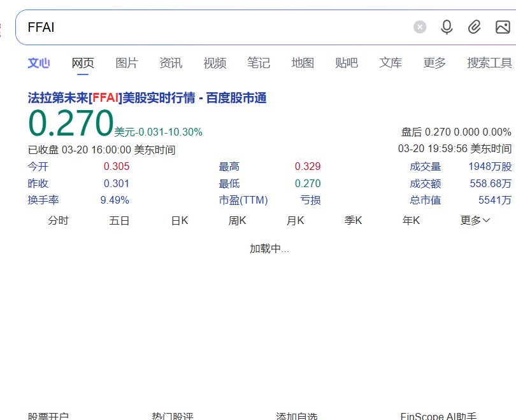The width and height of the screenshot is (516, 420).
Task: Open the 地图 tab
Action: [x=303, y=63]
